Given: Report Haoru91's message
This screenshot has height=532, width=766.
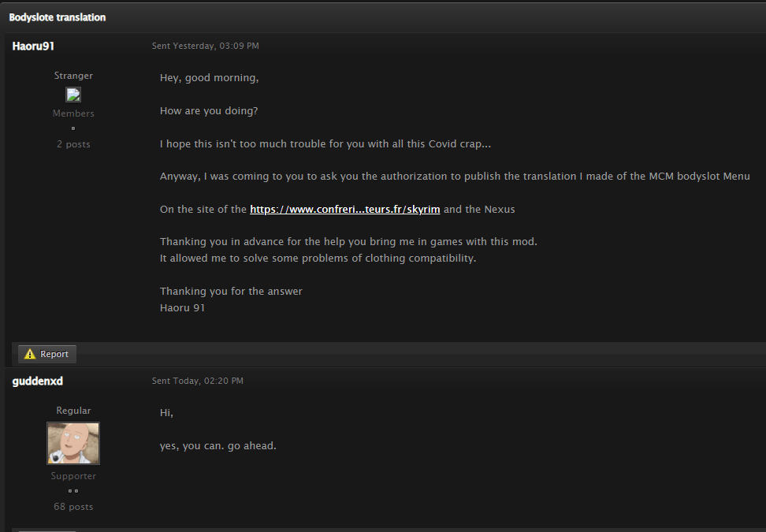Looking at the screenshot, I should (x=47, y=354).
